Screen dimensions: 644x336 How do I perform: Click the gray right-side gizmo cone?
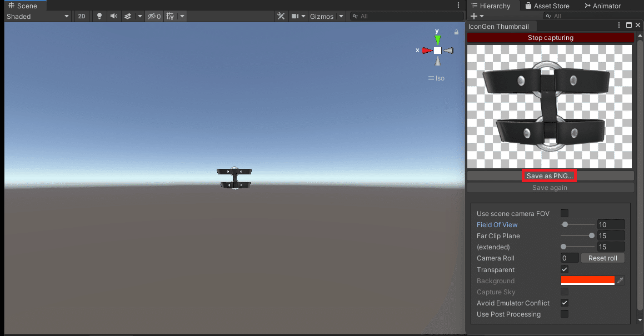click(x=448, y=51)
